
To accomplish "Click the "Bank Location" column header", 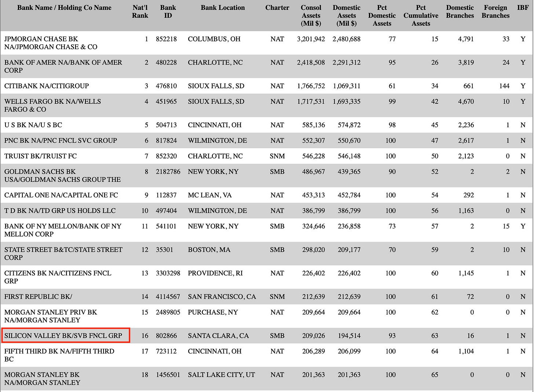I will [223, 8].
